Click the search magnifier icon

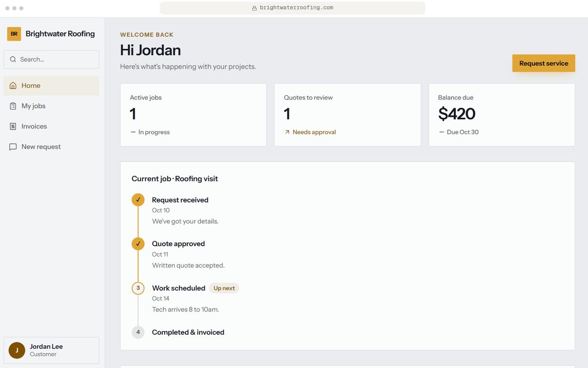coord(13,59)
